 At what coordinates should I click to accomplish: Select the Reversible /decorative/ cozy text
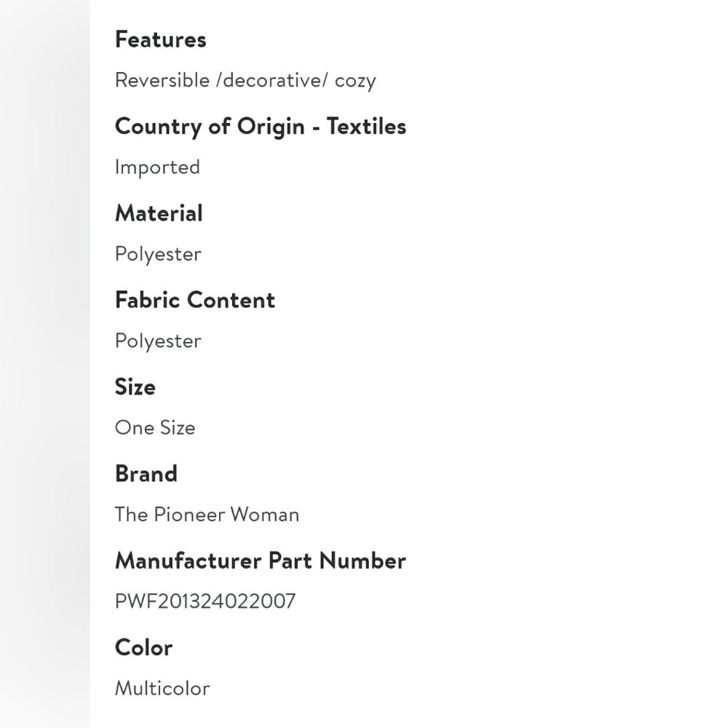tap(245, 80)
